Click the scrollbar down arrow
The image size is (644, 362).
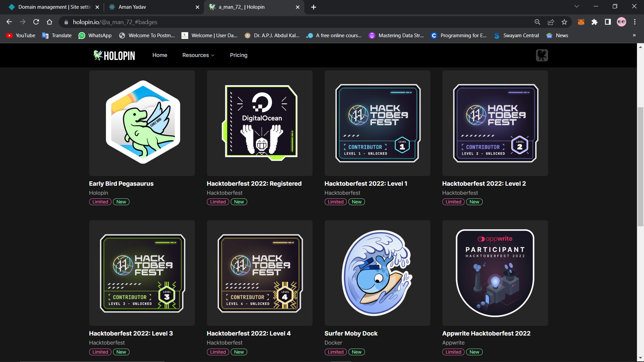(640, 358)
